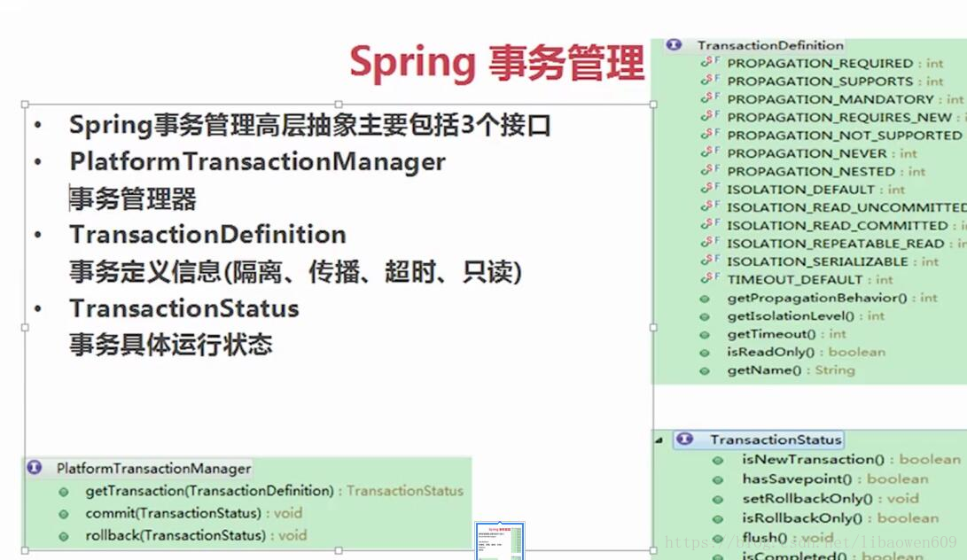Click the getPropagationBehavior() method icon
967x560 pixels.
pyautogui.click(x=705, y=299)
